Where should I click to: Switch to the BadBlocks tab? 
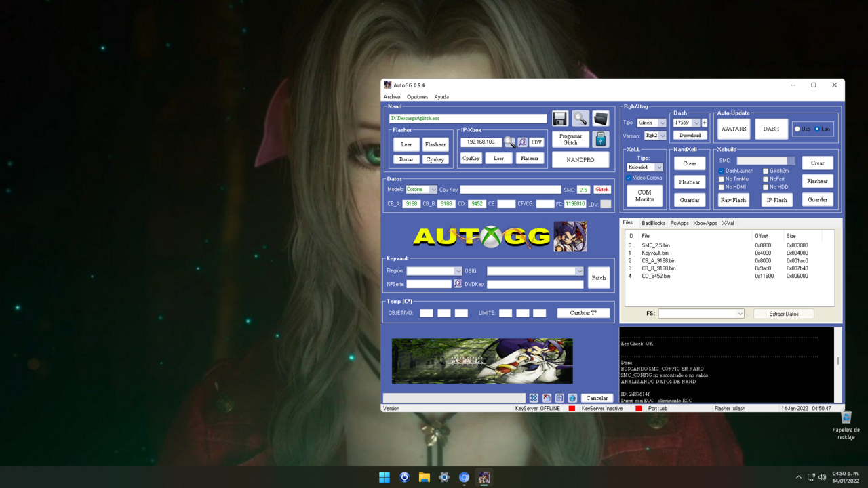[653, 223]
